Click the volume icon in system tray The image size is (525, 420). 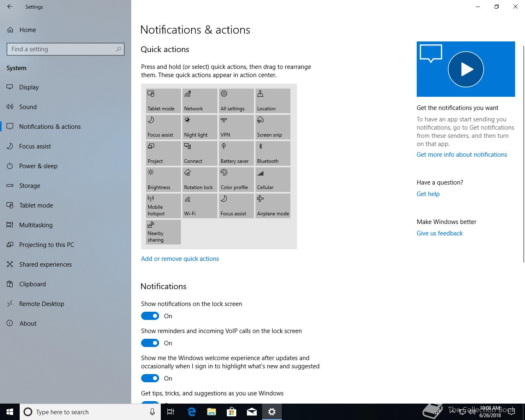pos(472,412)
